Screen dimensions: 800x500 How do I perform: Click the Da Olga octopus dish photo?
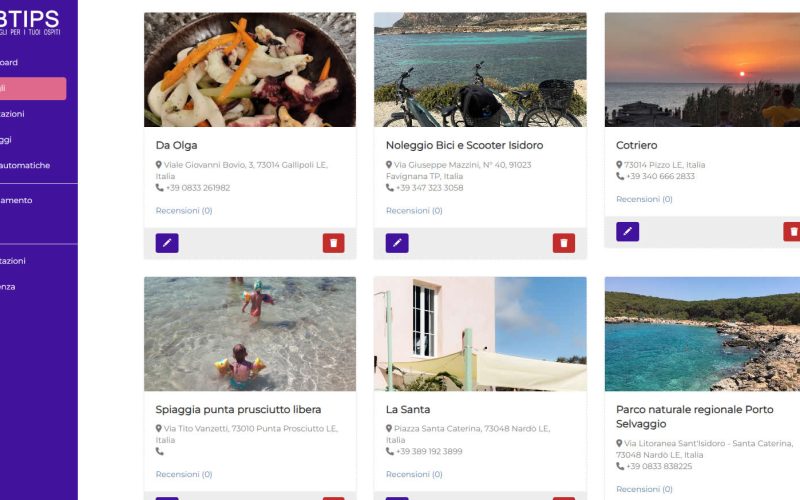(250, 70)
